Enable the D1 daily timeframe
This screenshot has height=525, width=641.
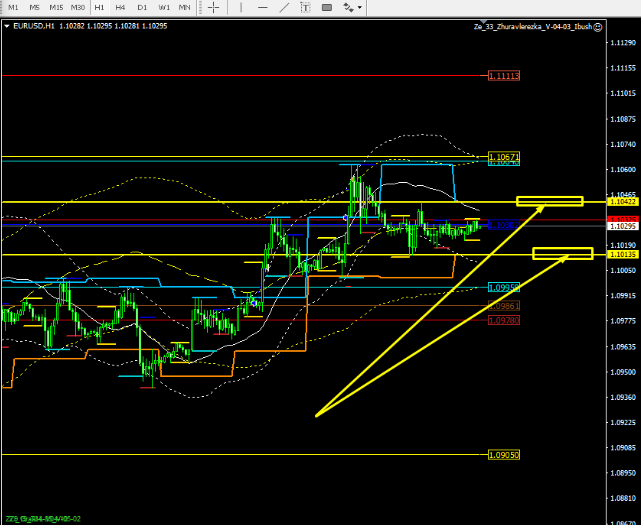click(141, 7)
